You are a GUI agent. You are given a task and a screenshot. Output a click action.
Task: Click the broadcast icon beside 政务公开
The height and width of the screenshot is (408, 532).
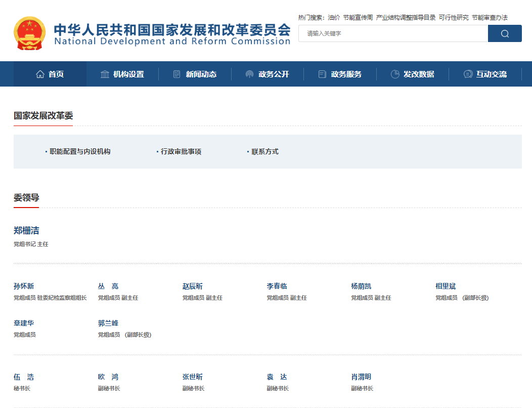pos(249,74)
